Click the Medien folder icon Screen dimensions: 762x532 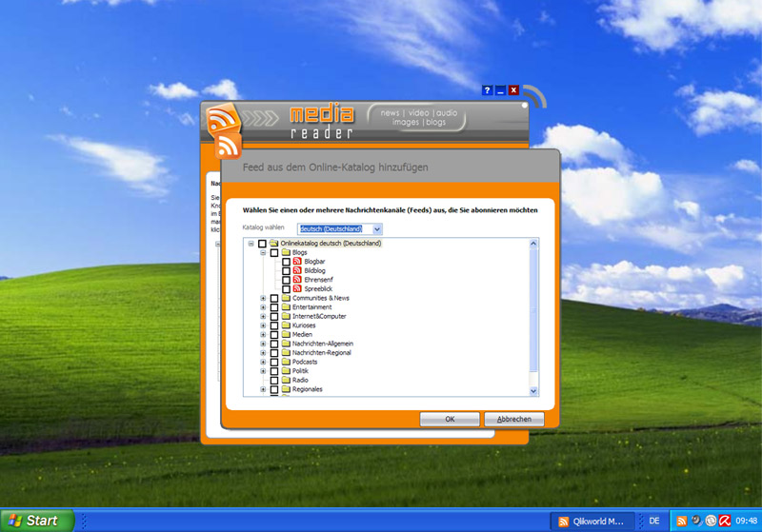click(286, 334)
